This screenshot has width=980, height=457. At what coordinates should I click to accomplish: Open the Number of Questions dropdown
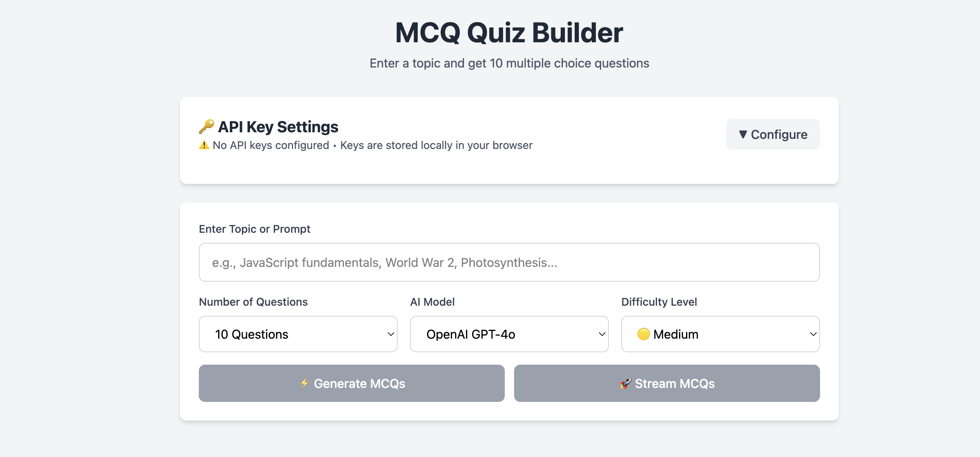click(297, 334)
